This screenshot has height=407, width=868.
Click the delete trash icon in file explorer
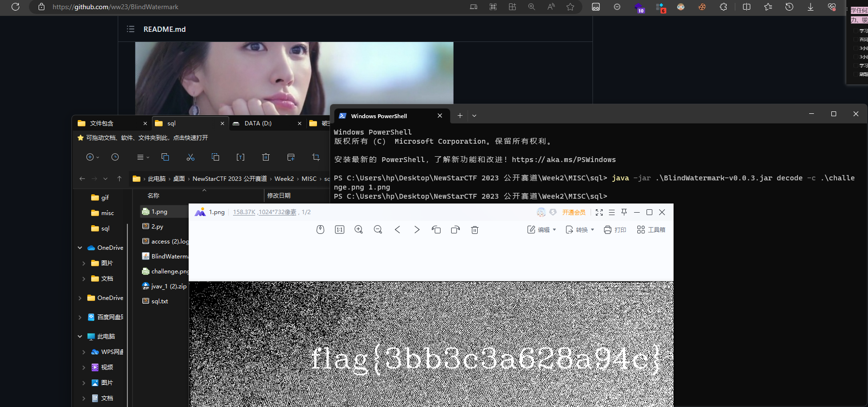point(266,157)
